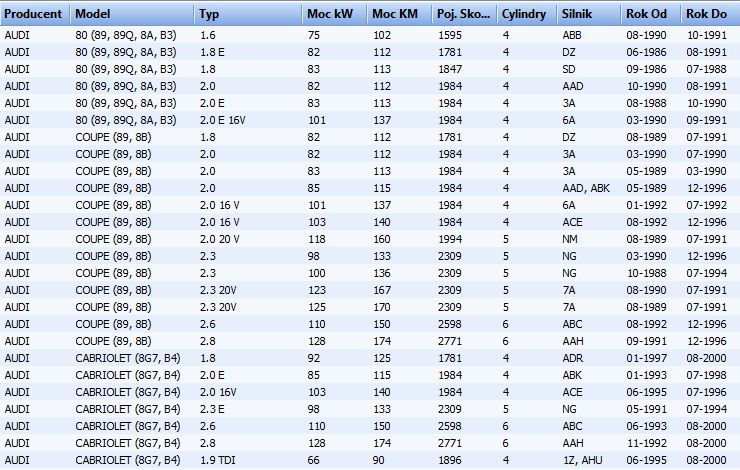Select the date 06-1986 cell

(647, 52)
